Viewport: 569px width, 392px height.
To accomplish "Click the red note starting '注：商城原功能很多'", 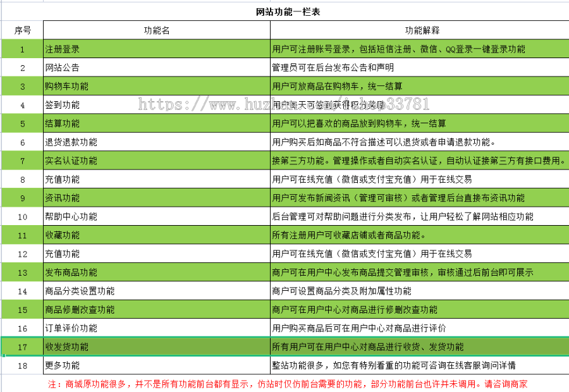I will [x=288, y=384].
